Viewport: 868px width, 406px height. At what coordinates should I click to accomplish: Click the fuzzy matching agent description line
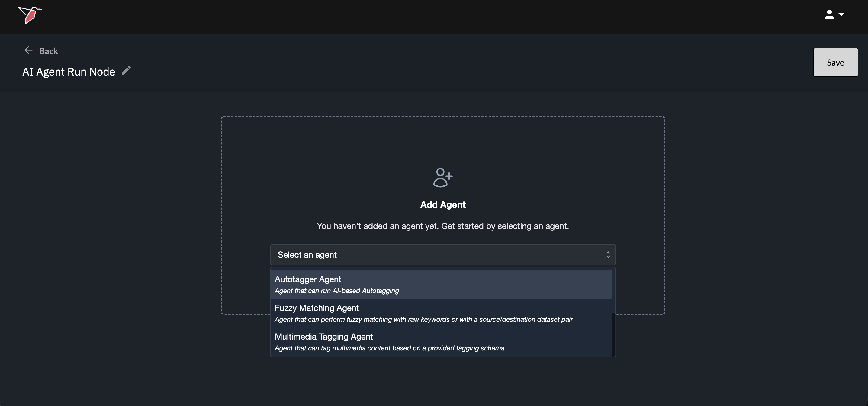pos(423,319)
